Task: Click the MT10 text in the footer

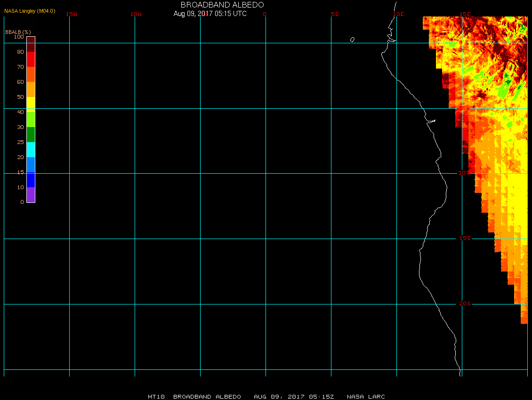Action: point(156,397)
